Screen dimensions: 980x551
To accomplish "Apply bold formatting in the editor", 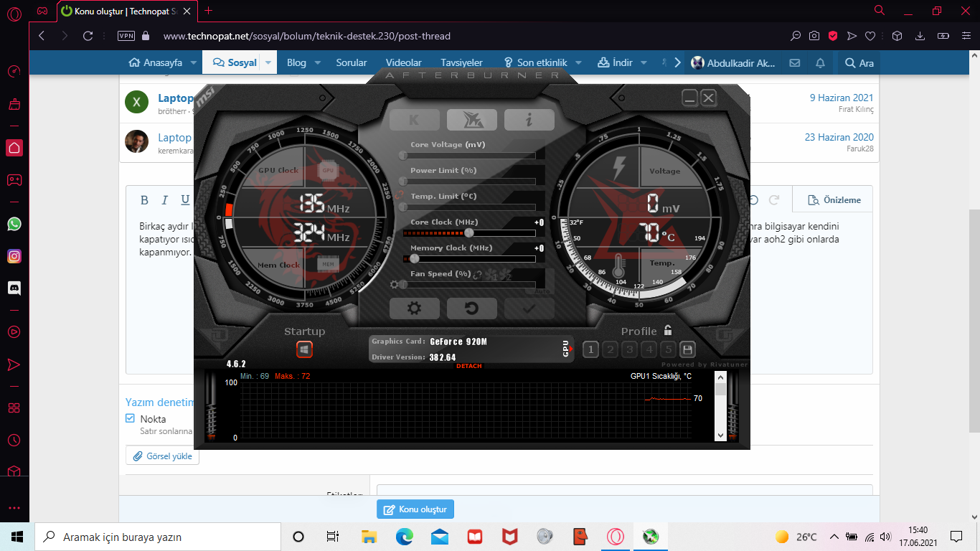I will click(144, 200).
